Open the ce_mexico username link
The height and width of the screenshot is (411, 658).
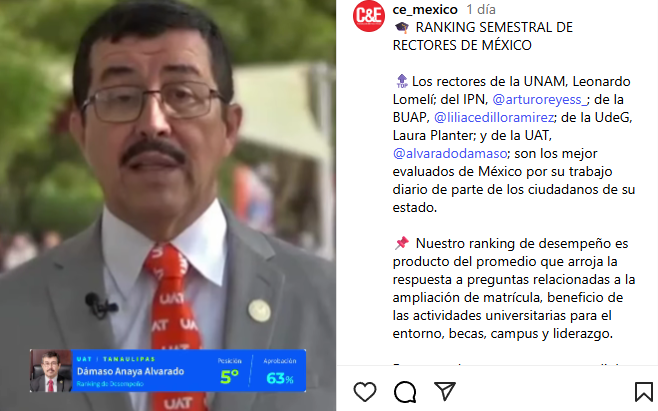[425, 9]
